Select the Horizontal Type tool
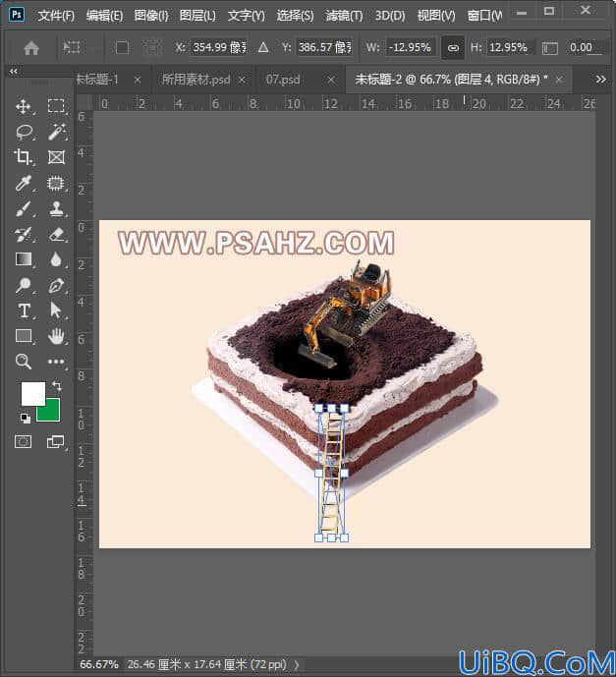The image size is (616, 677). [x=24, y=310]
